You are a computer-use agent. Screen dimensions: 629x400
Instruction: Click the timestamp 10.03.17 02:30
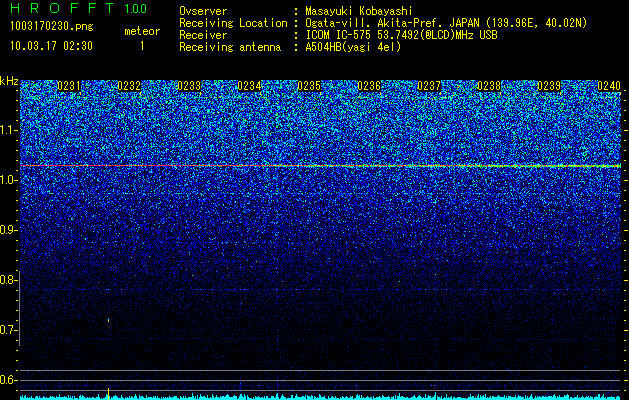coord(51,46)
